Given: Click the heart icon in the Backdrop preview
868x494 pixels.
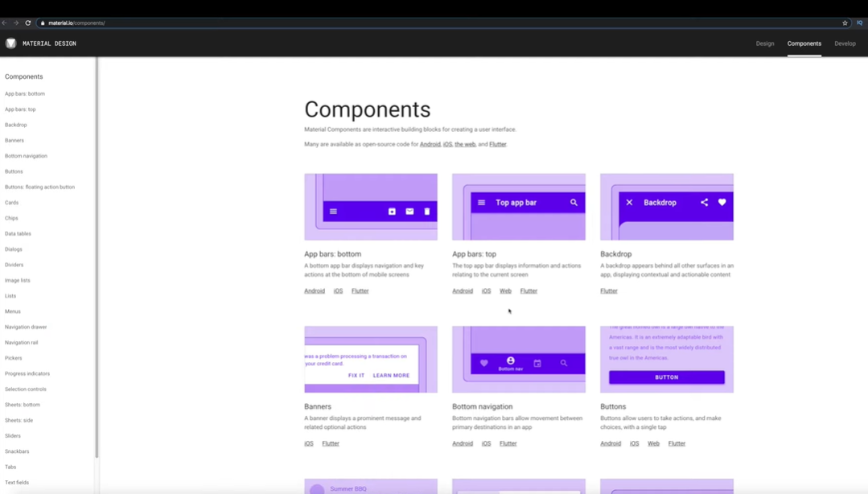Looking at the screenshot, I should [x=722, y=203].
